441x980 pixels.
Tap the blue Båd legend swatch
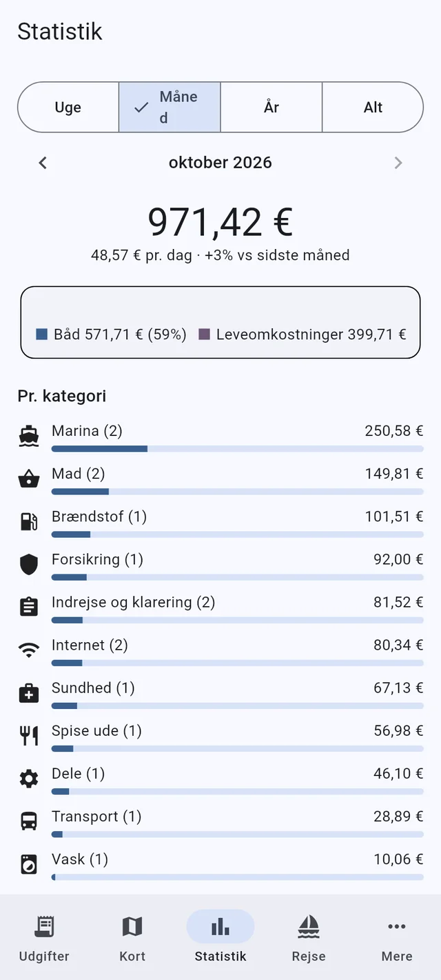click(x=41, y=334)
